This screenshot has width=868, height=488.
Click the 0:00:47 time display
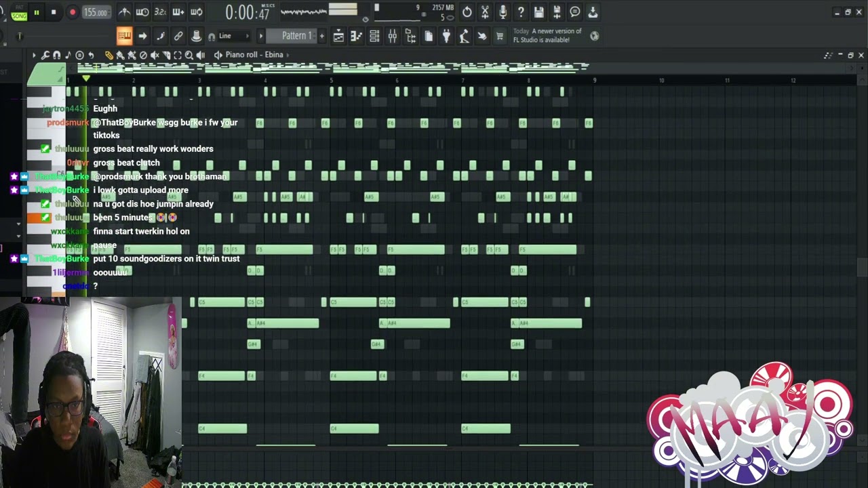[x=248, y=12]
